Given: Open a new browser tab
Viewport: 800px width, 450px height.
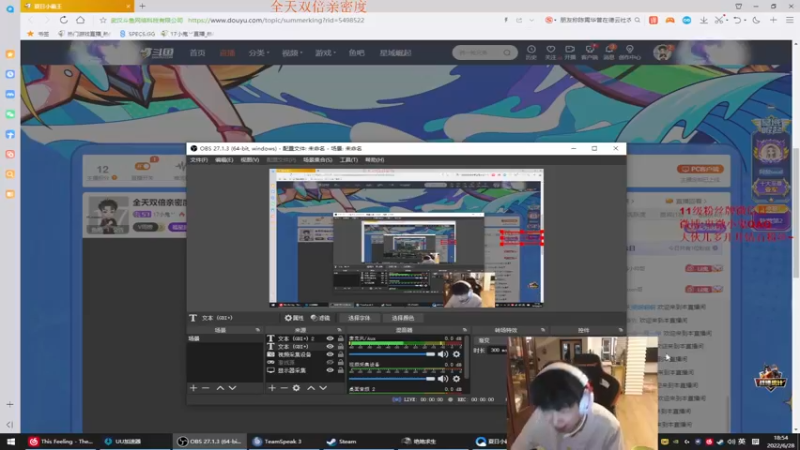Looking at the screenshot, I should (142, 6).
